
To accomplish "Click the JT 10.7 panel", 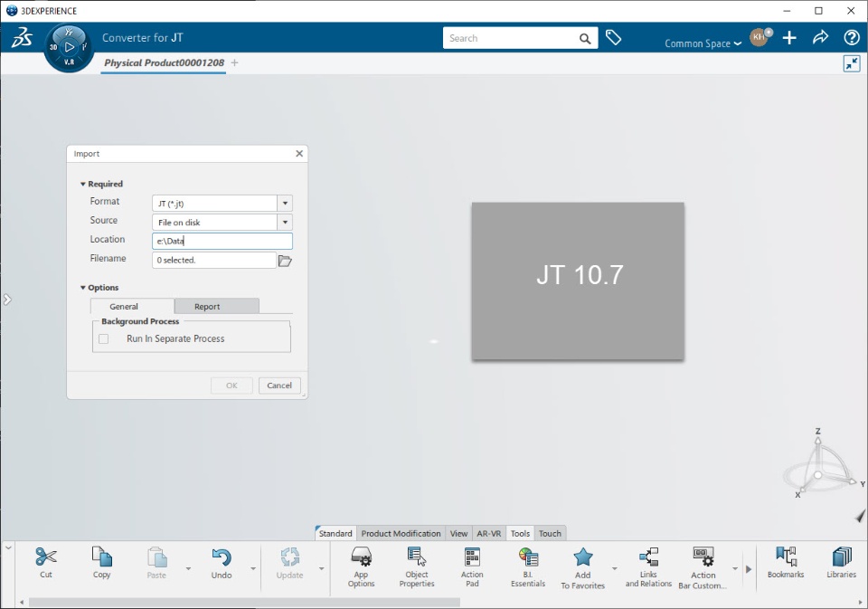I will point(578,281).
